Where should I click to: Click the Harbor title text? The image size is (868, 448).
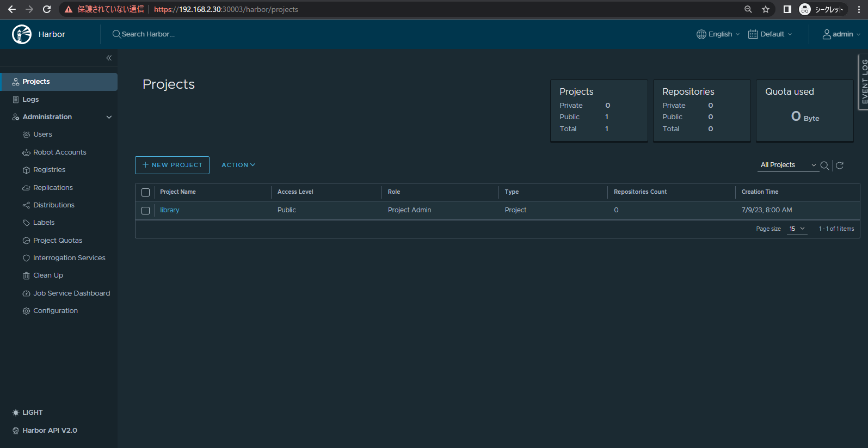(52, 34)
